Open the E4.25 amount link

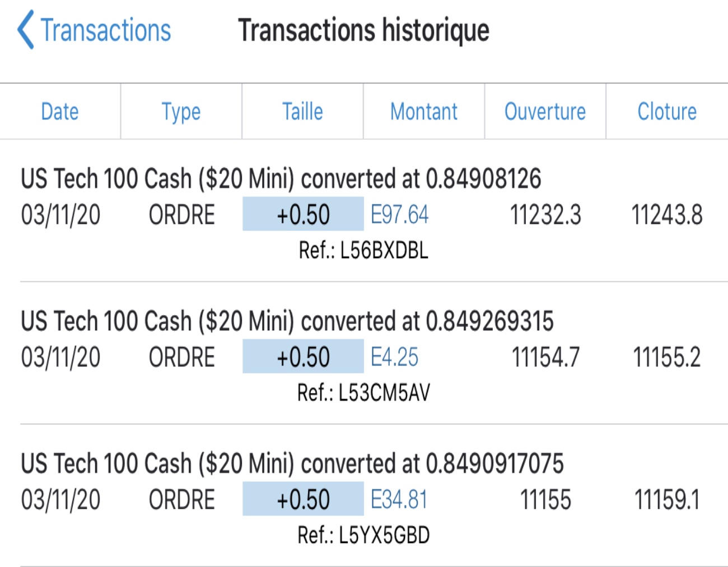395,358
